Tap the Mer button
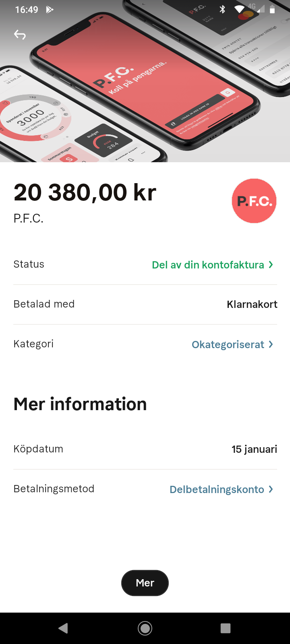The image size is (290, 644). pos(145,583)
